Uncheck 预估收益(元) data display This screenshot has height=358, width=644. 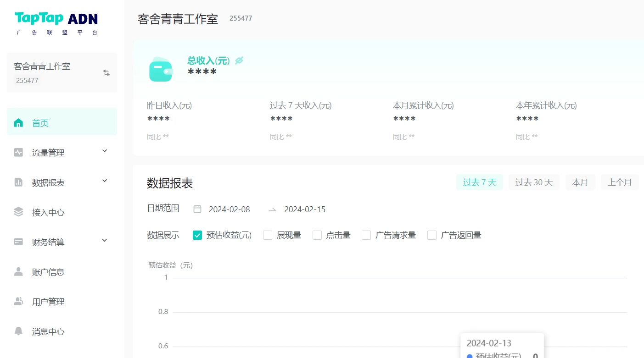pyautogui.click(x=197, y=235)
